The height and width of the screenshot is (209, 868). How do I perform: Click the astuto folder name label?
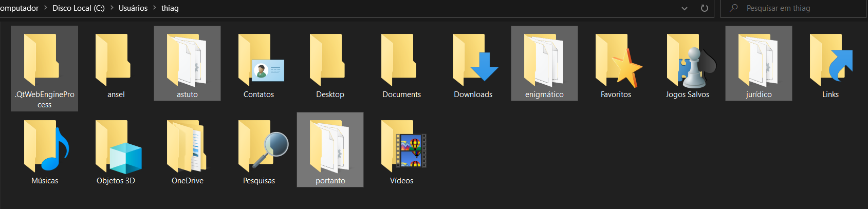click(187, 94)
